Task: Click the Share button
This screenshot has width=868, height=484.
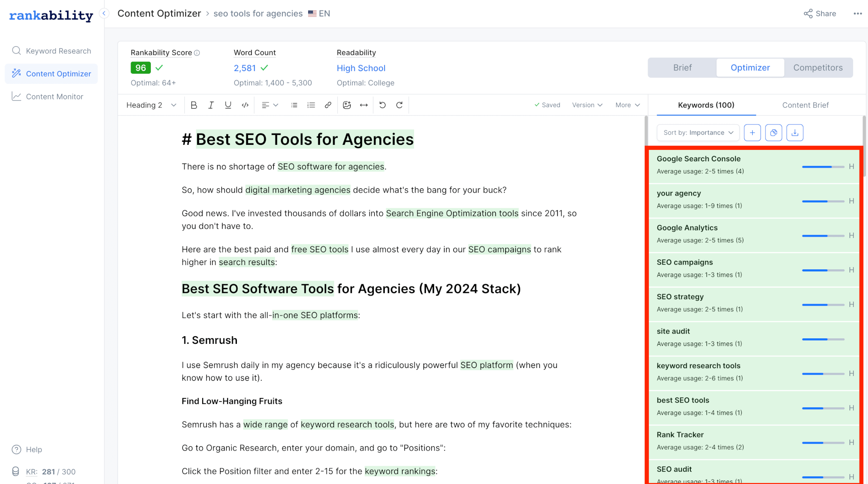Action: coord(820,14)
